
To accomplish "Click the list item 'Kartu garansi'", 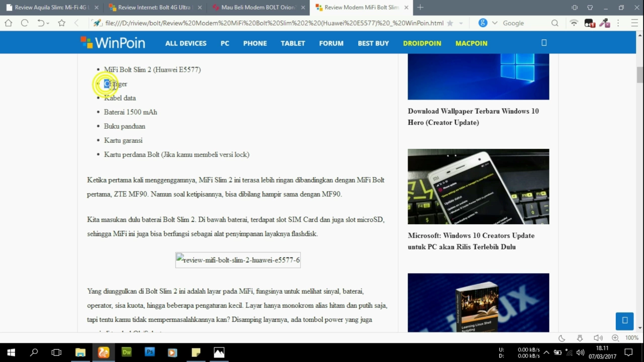I will (123, 140).
